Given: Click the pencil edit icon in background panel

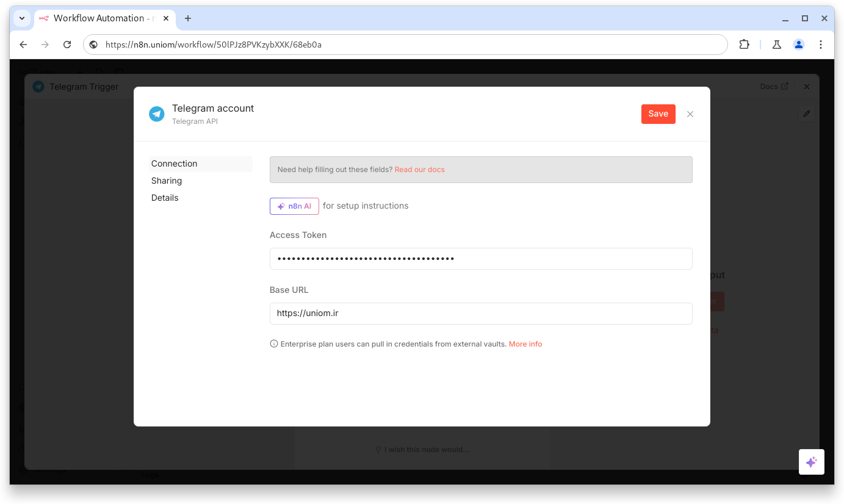Looking at the screenshot, I should coord(807,113).
